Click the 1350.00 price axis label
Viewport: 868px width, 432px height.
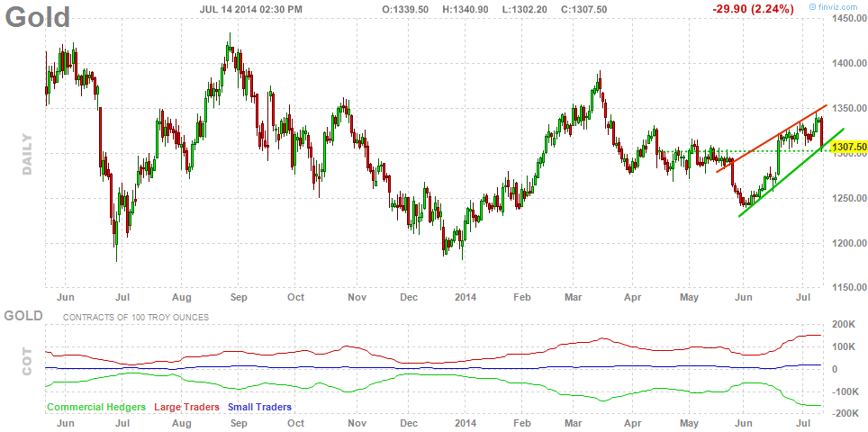click(849, 108)
